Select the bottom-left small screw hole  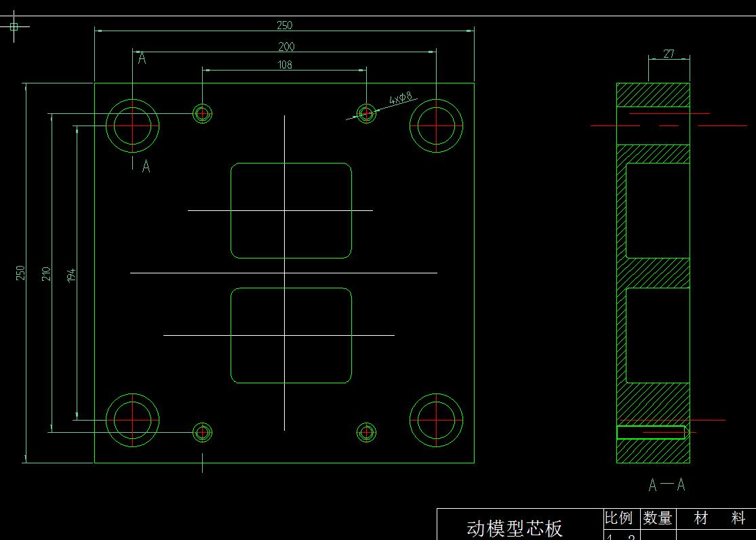click(x=203, y=432)
